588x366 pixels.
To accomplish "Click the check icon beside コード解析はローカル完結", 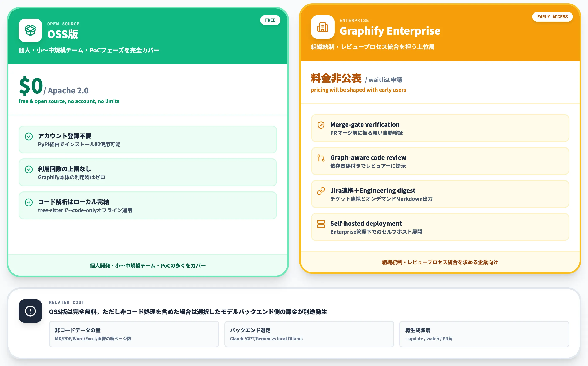I will pos(29,202).
